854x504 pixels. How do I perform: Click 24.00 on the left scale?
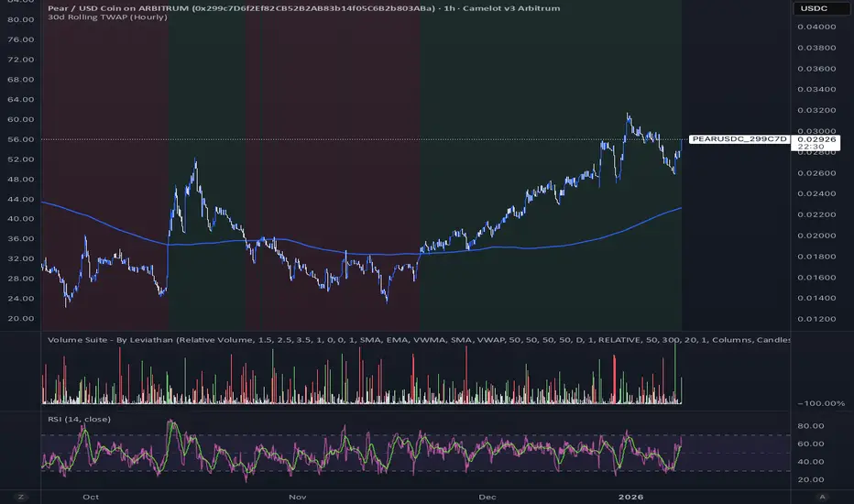[21, 298]
